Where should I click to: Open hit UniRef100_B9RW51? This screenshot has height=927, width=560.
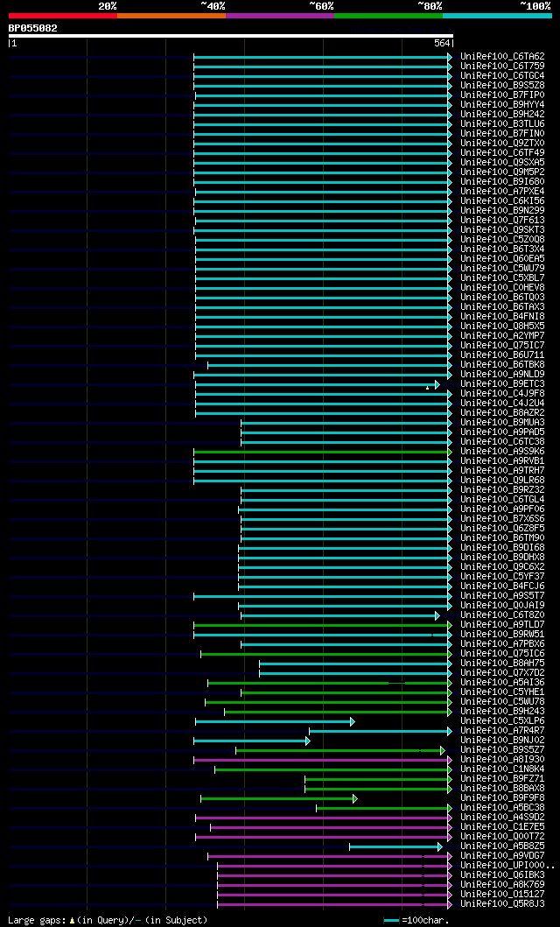click(x=503, y=635)
